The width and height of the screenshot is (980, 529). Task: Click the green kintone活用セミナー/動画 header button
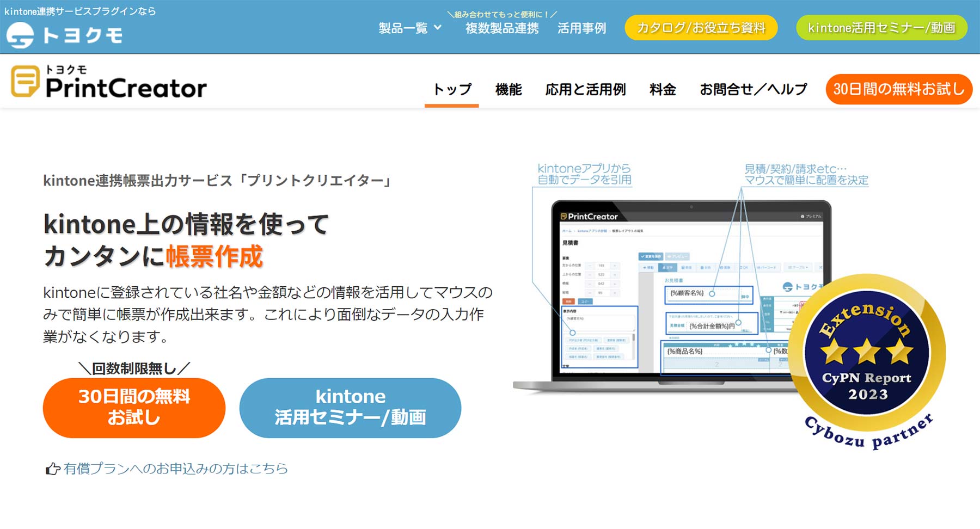[881, 27]
